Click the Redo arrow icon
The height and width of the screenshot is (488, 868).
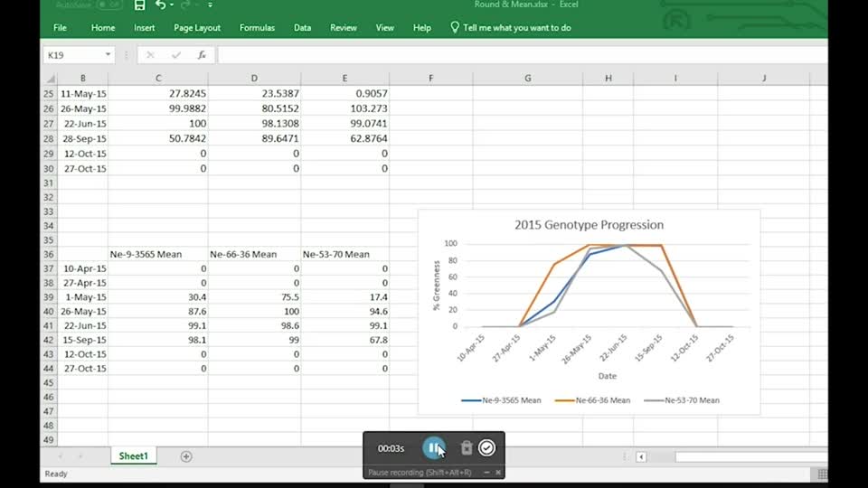[185, 5]
